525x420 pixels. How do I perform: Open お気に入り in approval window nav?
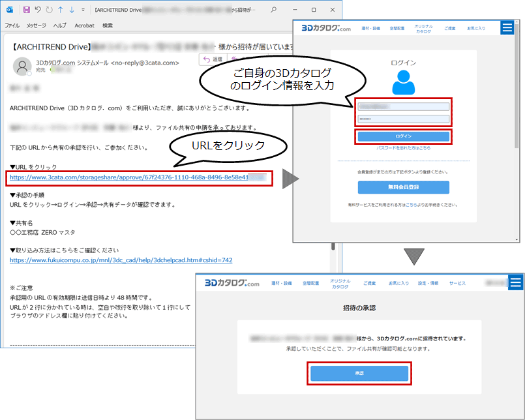click(x=398, y=283)
